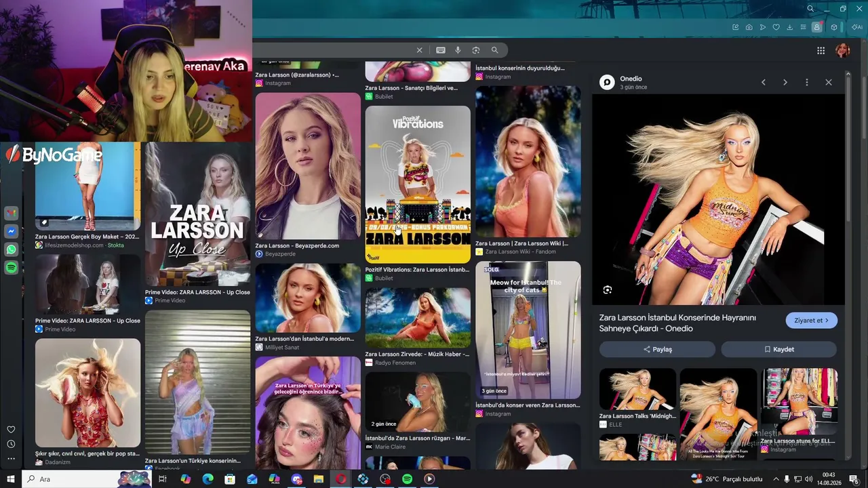Viewport: 868px width, 488px height.
Task: Search tabs with title bar magnifier
Action: click(810, 9)
